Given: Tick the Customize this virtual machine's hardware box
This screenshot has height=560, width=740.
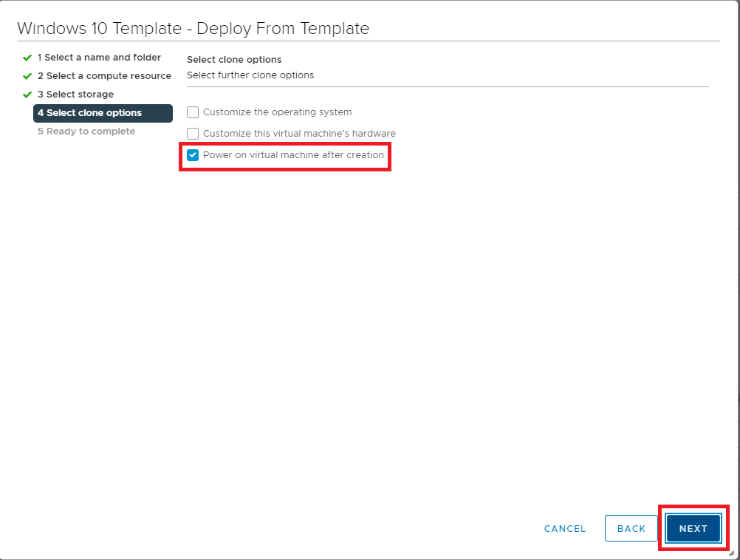Looking at the screenshot, I should pos(193,134).
